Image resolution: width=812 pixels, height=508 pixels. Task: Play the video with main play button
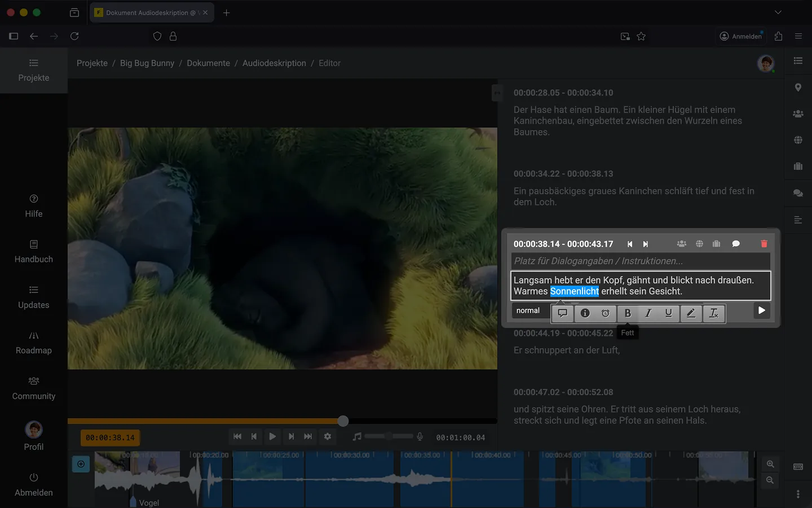(x=272, y=436)
